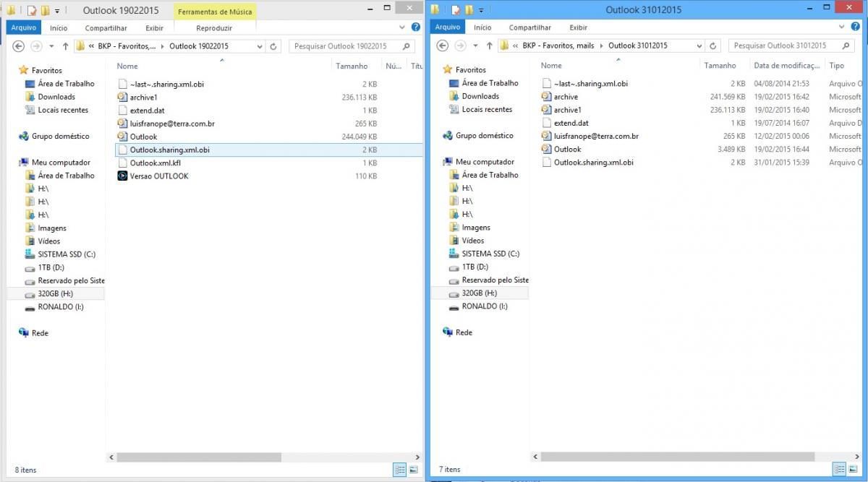Click Ferramentas de Música contextual tab
The height and width of the screenshot is (482, 868).
point(215,12)
